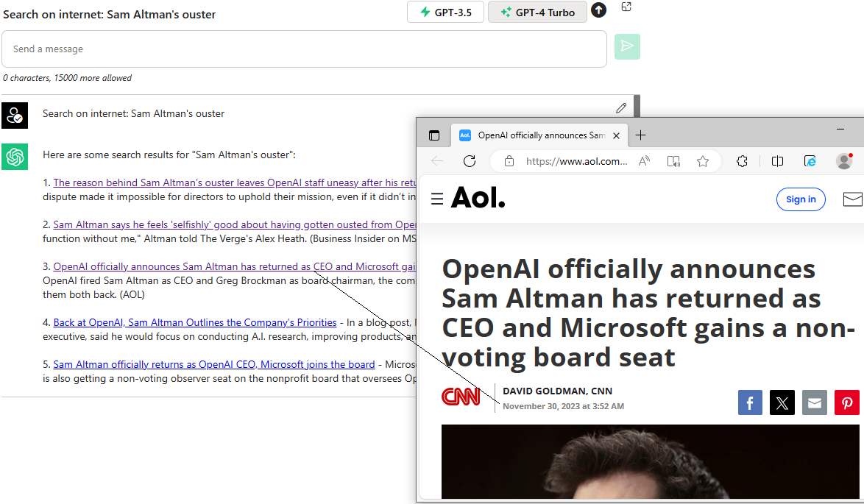The height and width of the screenshot is (504, 864).
Task: Click the CNN logo
Action: (461, 397)
